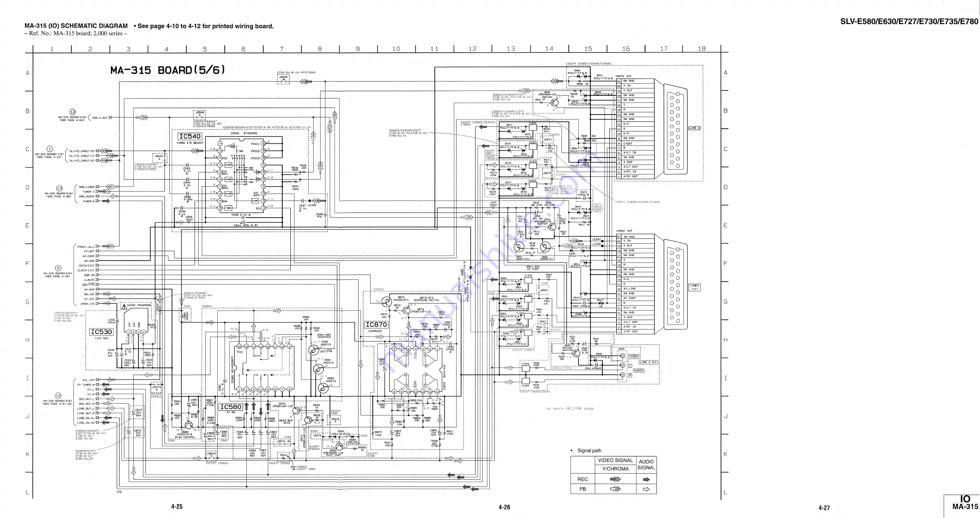980x518 pixels.
Task: Click the CN570 21P connector designator
Action: tap(623, 76)
